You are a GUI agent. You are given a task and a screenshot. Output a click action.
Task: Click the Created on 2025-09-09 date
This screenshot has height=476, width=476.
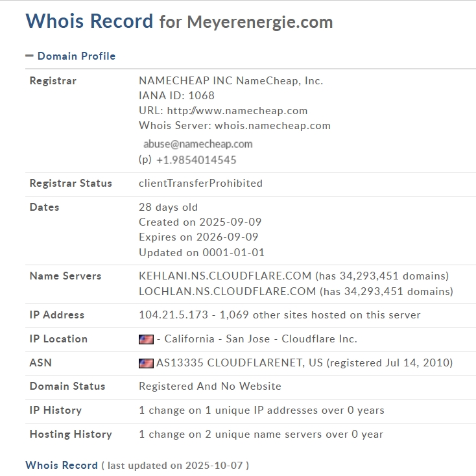pyautogui.click(x=200, y=222)
